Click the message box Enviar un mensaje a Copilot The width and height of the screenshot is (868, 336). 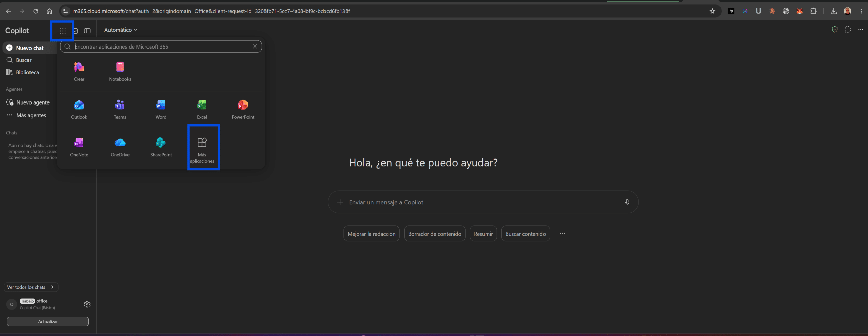[483, 202]
